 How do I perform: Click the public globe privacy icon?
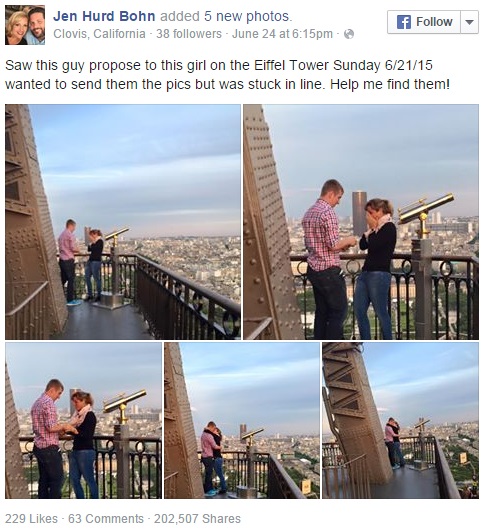coord(349,34)
